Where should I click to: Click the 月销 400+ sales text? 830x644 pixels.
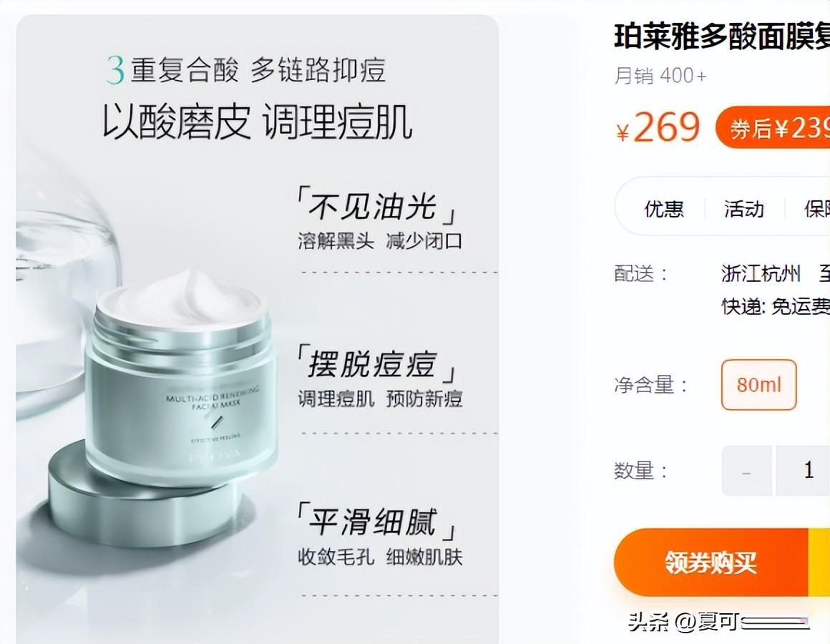point(660,76)
